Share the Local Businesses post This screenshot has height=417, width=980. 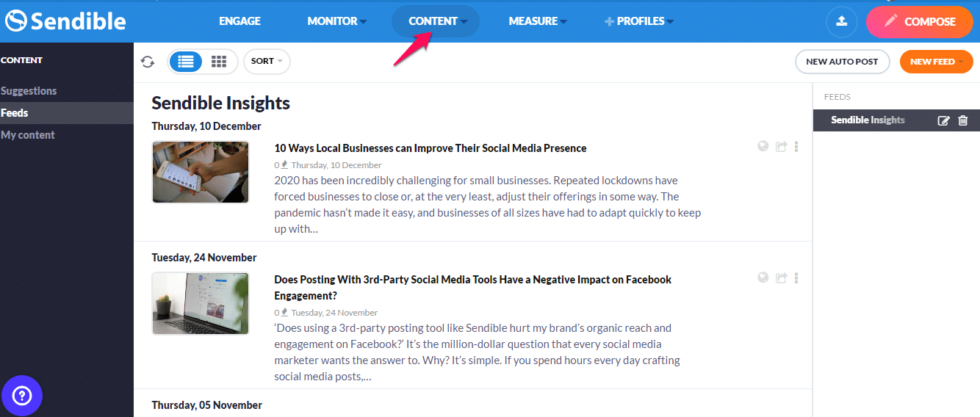coord(781,147)
